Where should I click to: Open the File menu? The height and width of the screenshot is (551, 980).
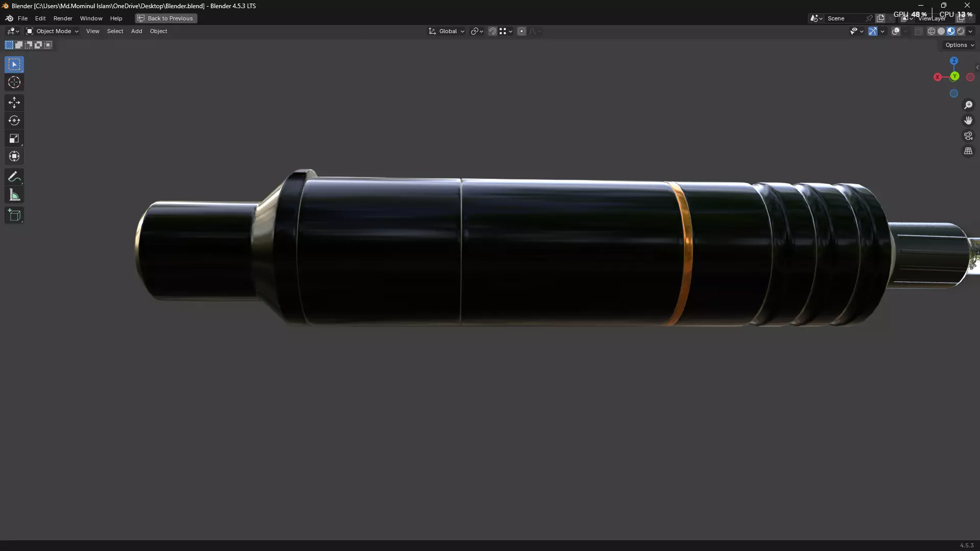point(22,18)
